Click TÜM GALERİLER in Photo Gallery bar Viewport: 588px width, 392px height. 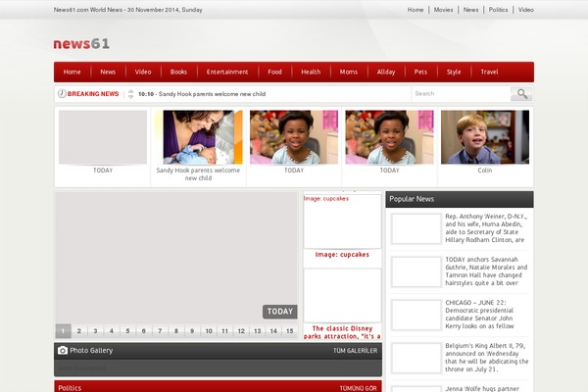pyautogui.click(x=355, y=351)
